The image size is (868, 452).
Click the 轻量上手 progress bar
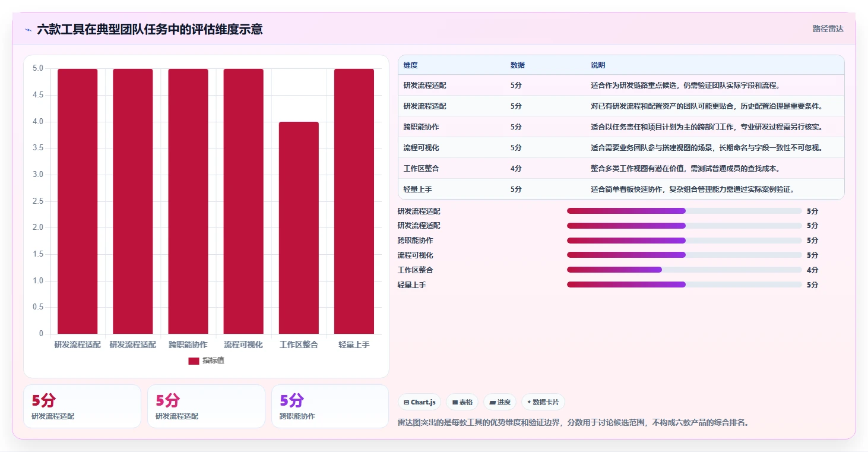click(685, 285)
